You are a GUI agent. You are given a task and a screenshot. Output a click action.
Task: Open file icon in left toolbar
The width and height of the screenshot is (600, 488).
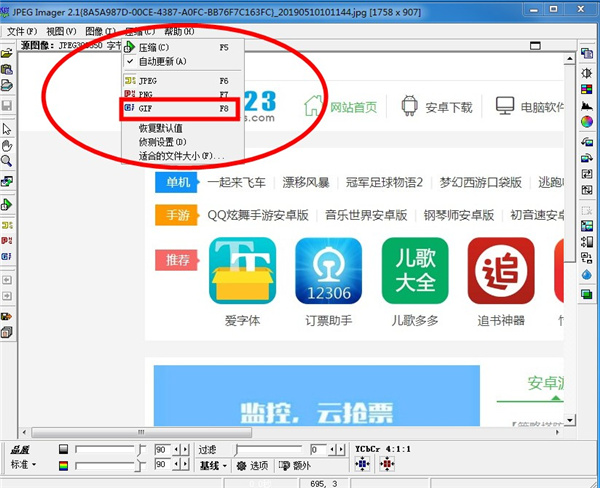point(7,53)
